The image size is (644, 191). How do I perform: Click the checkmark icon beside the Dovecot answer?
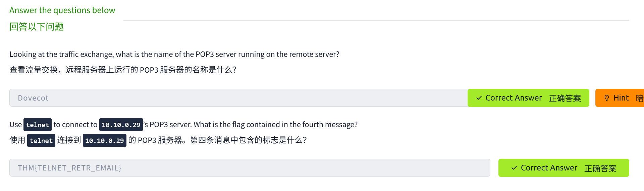pos(479,98)
